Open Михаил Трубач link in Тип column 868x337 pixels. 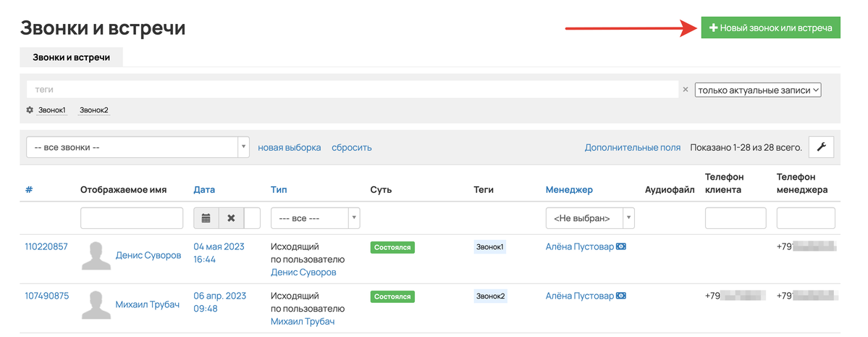click(303, 322)
